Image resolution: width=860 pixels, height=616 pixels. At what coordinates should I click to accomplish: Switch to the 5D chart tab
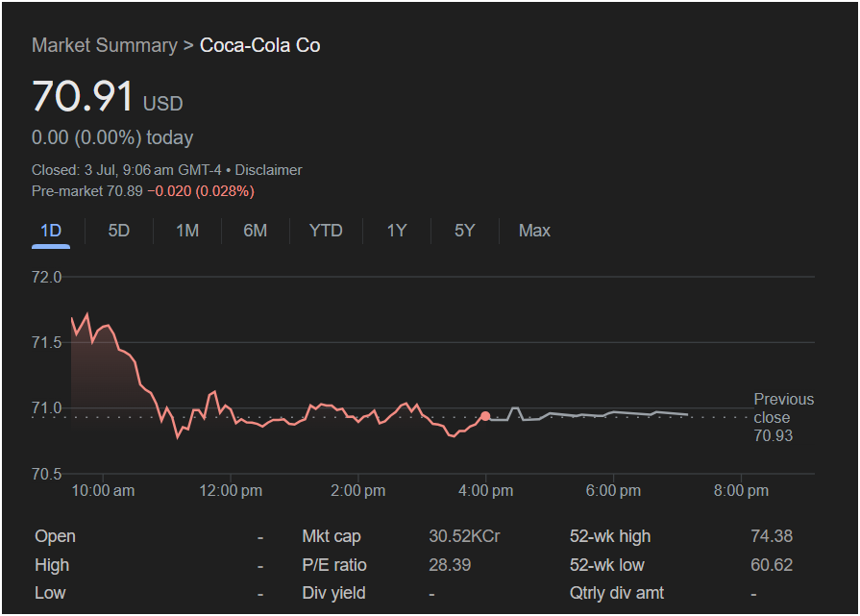[118, 231]
